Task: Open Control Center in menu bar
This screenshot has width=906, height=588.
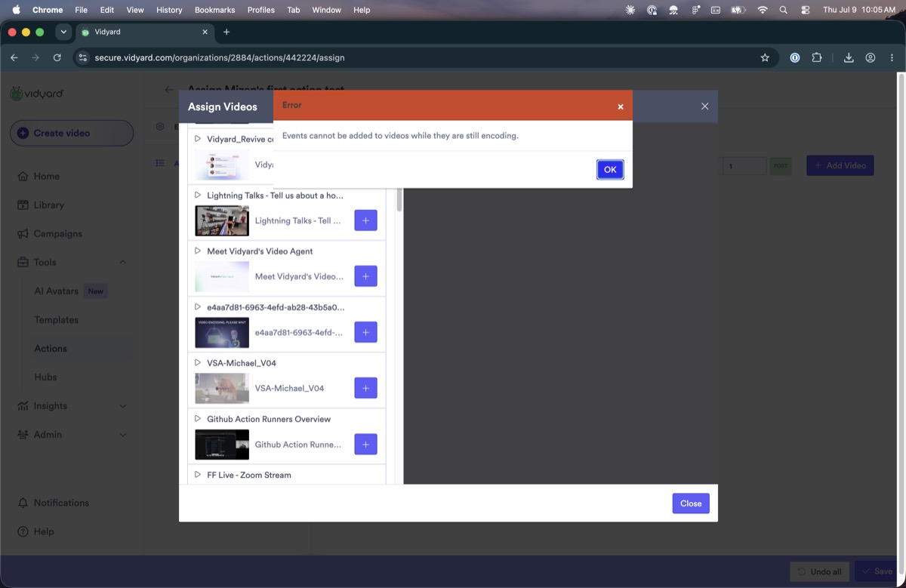Action: click(806, 10)
